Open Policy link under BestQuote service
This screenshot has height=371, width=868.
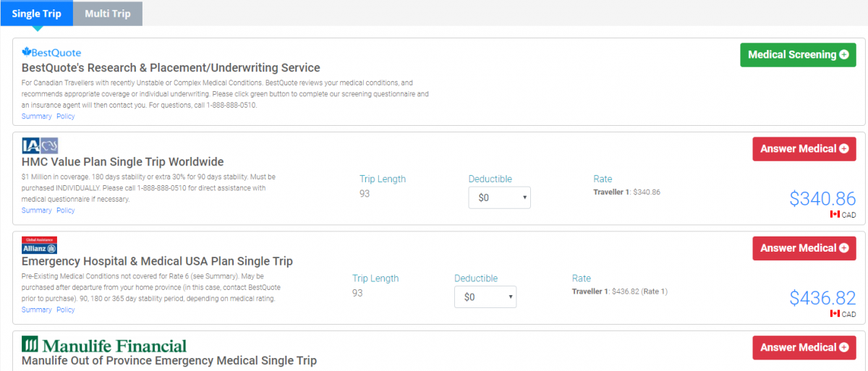coord(65,116)
